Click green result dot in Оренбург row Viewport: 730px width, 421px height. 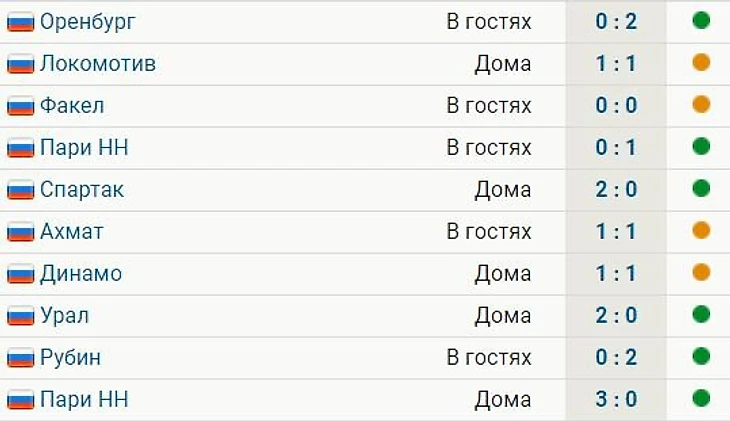701,20
